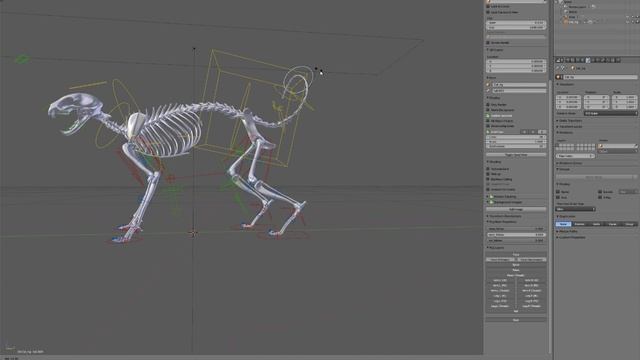The width and height of the screenshot is (640, 360).
Task: Adjust the grid Lines value slider
Action: pos(516,137)
